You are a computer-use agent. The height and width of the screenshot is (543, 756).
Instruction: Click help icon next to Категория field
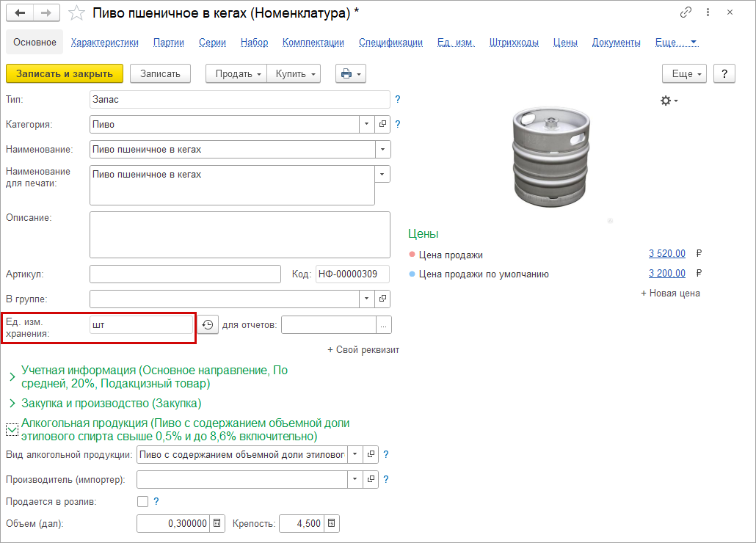coord(397,124)
